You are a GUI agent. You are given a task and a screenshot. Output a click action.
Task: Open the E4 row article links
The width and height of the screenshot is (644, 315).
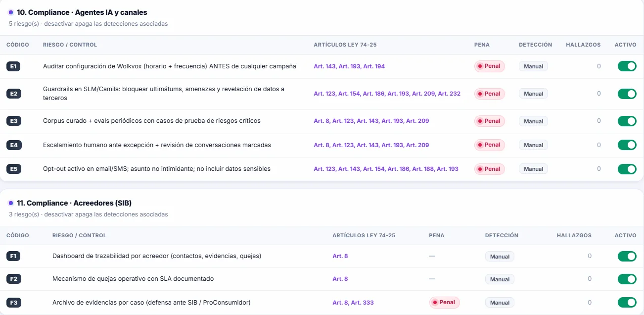tap(371, 145)
